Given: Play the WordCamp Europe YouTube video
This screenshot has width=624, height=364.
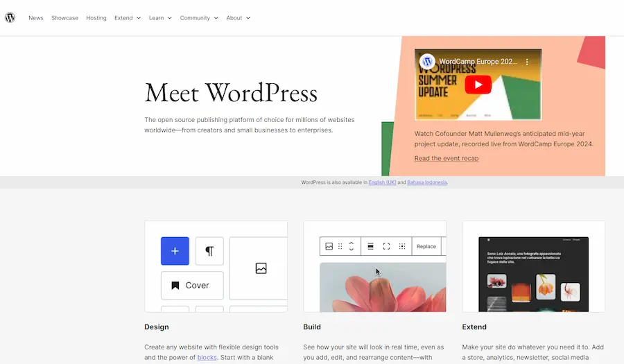Looking at the screenshot, I should point(478,85).
